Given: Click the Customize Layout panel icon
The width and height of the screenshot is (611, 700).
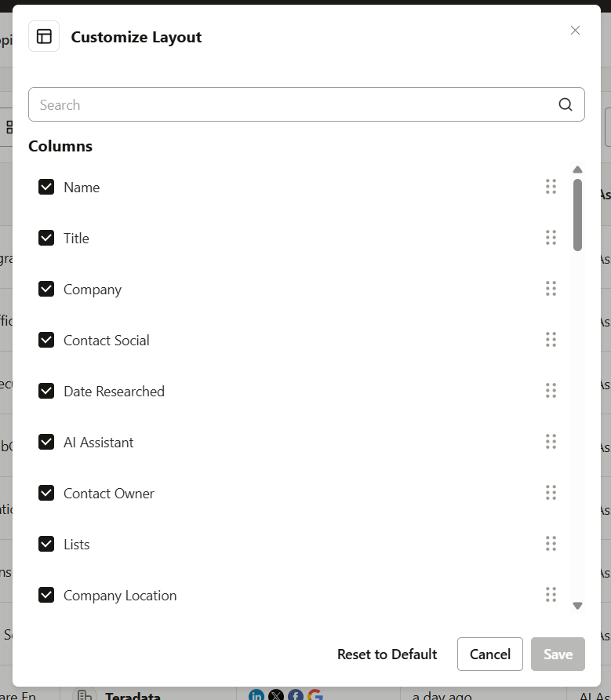Looking at the screenshot, I should (43, 35).
